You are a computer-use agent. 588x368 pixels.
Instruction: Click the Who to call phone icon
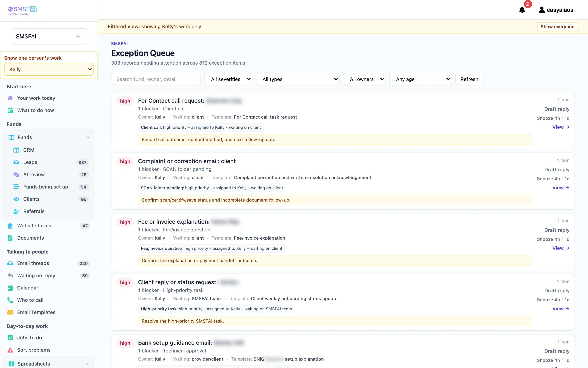[10, 300]
